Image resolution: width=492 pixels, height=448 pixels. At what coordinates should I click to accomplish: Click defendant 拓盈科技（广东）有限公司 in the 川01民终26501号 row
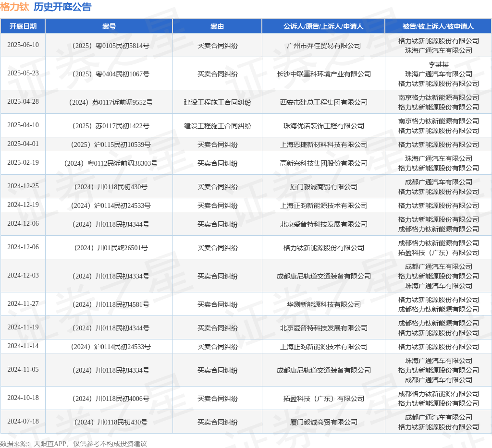pyautogui.click(x=438, y=253)
